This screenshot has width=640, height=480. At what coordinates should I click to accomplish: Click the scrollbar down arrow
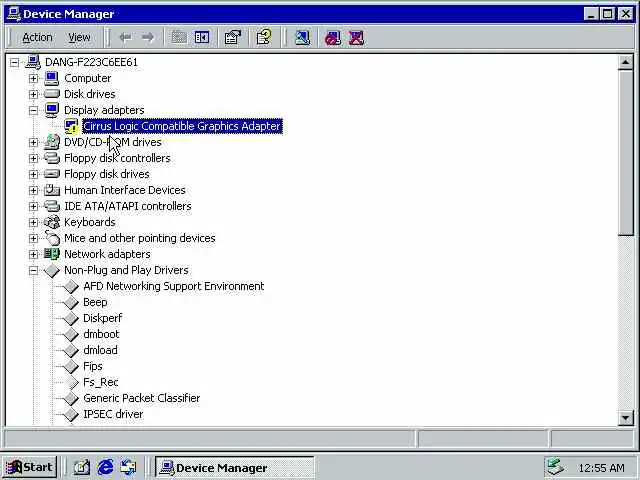pos(625,418)
